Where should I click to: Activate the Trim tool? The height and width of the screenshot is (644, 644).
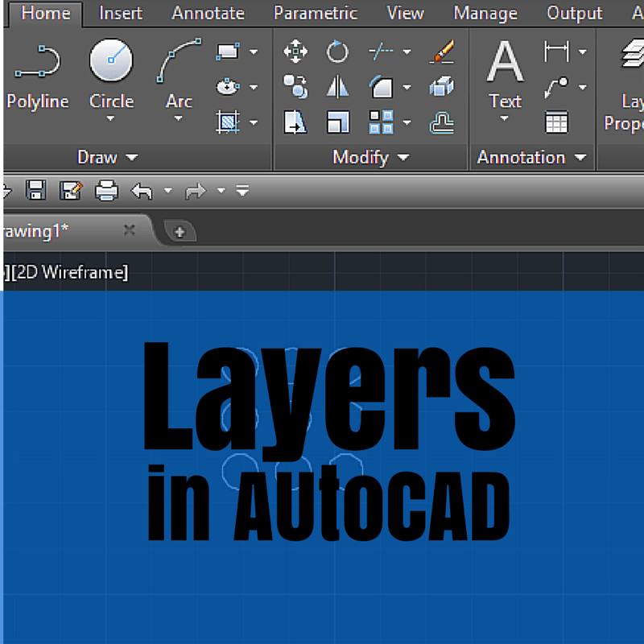click(x=382, y=52)
